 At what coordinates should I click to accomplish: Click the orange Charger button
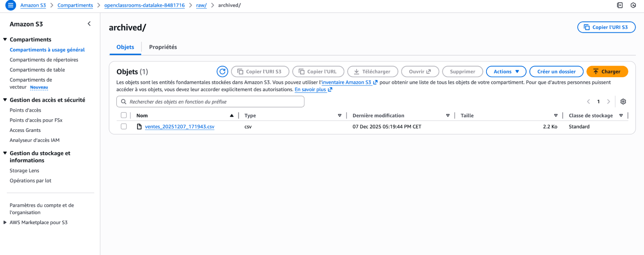coord(607,71)
